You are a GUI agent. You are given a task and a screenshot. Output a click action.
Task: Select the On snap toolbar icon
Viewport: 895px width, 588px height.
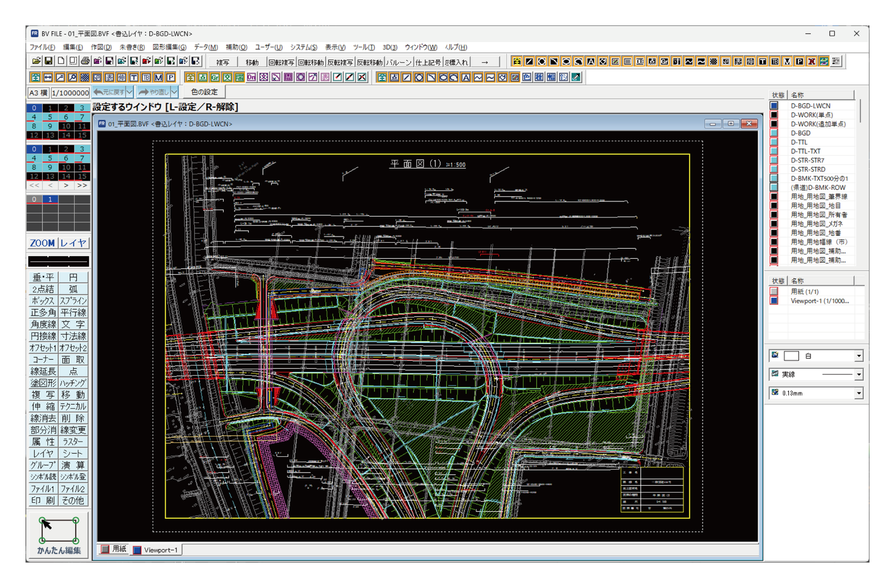[251, 77]
